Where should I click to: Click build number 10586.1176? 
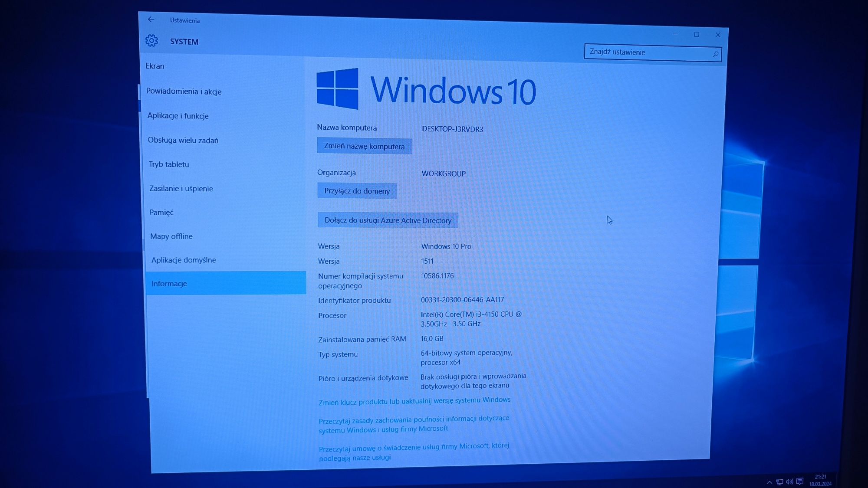tap(437, 276)
